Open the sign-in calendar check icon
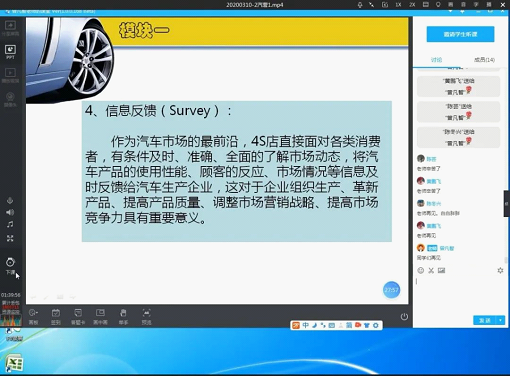The height and width of the screenshot is (376, 510). (56, 316)
